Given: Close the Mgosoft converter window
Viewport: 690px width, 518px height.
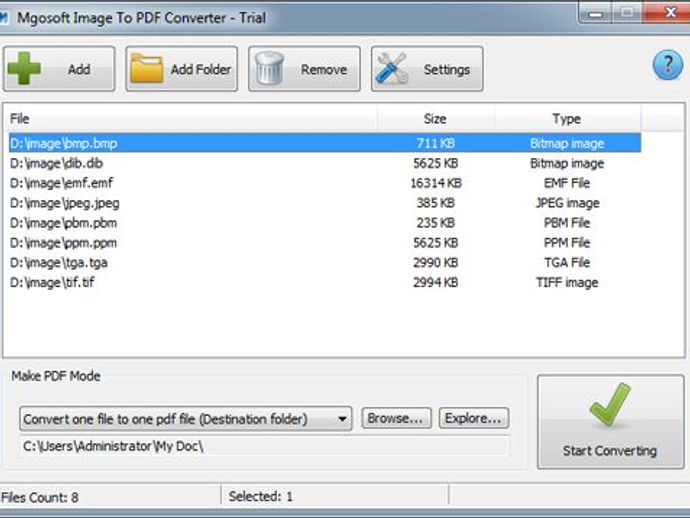Looking at the screenshot, I should tap(670, 12).
